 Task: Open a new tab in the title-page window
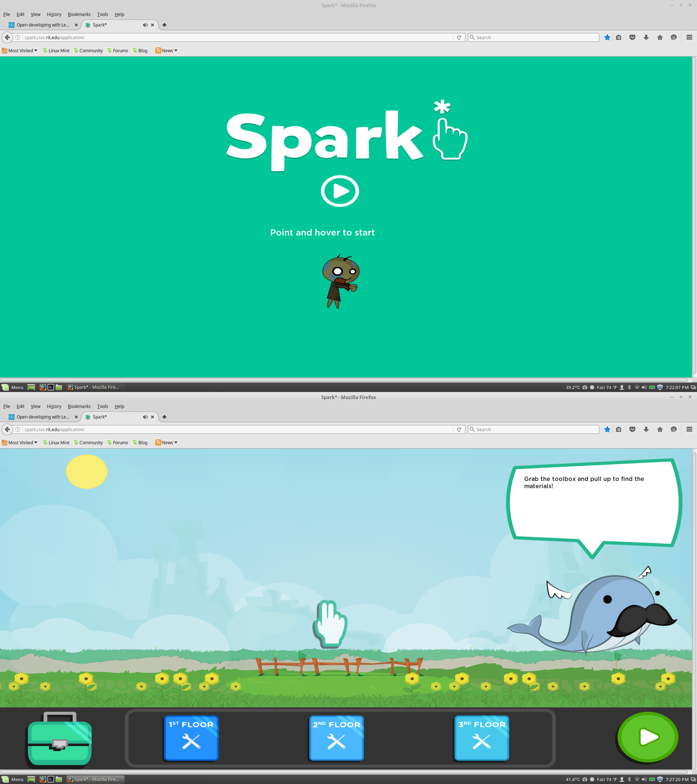[164, 25]
